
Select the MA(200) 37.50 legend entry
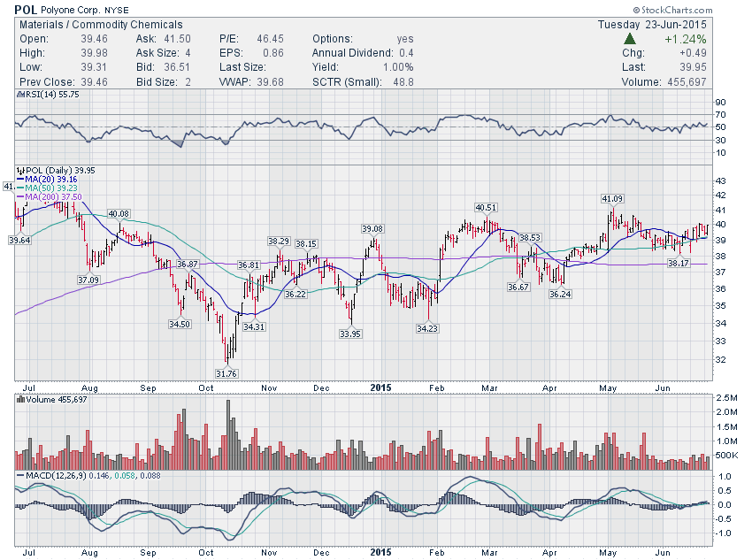(53, 196)
